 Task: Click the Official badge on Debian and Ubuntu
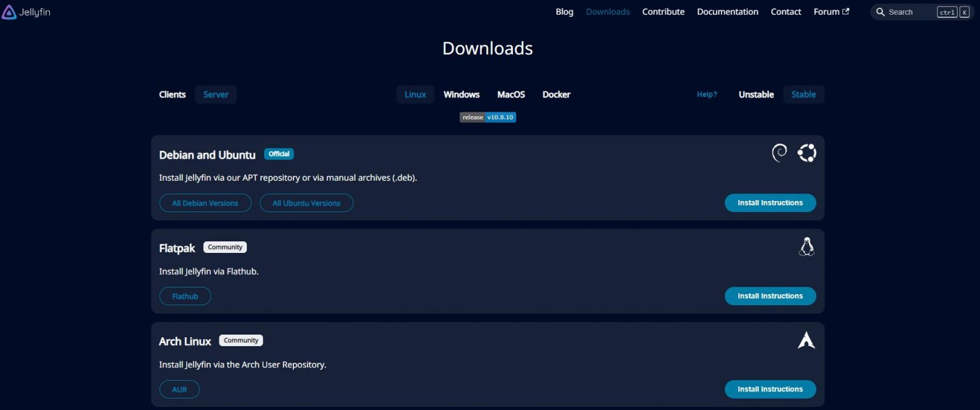click(279, 153)
